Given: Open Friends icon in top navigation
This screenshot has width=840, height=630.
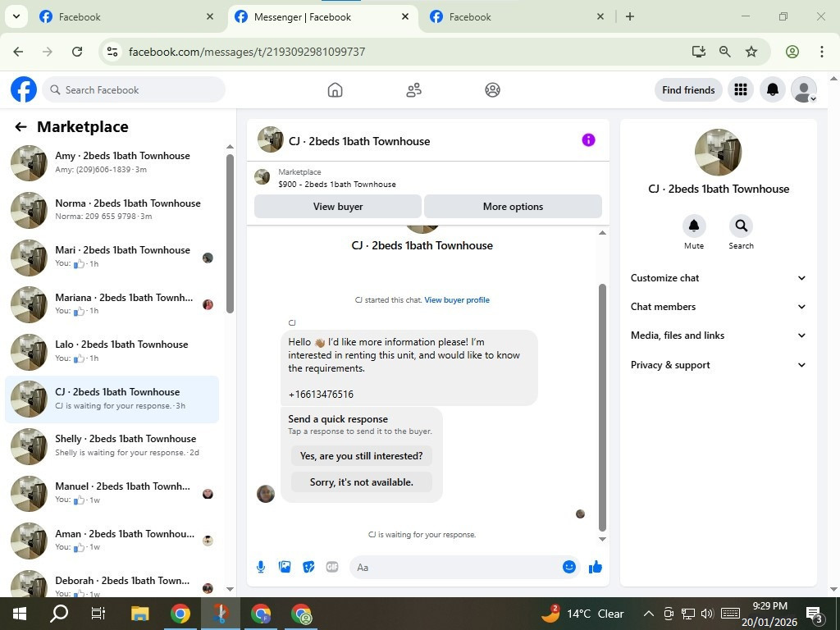Looking at the screenshot, I should pyautogui.click(x=413, y=89).
